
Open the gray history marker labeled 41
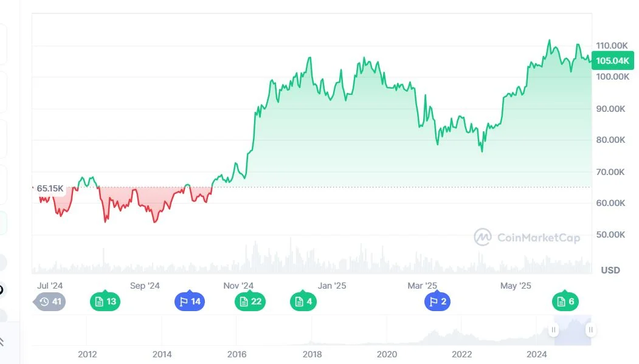click(x=50, y=301)
